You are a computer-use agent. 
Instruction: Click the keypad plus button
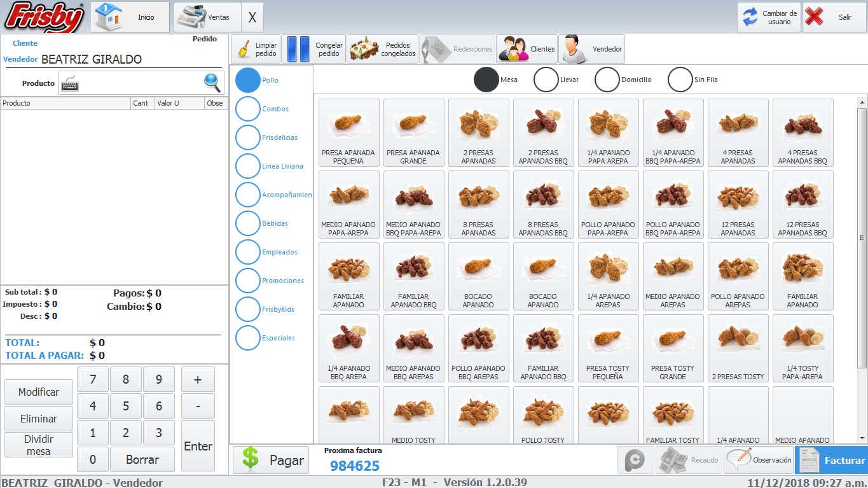[x=198, y=379]
